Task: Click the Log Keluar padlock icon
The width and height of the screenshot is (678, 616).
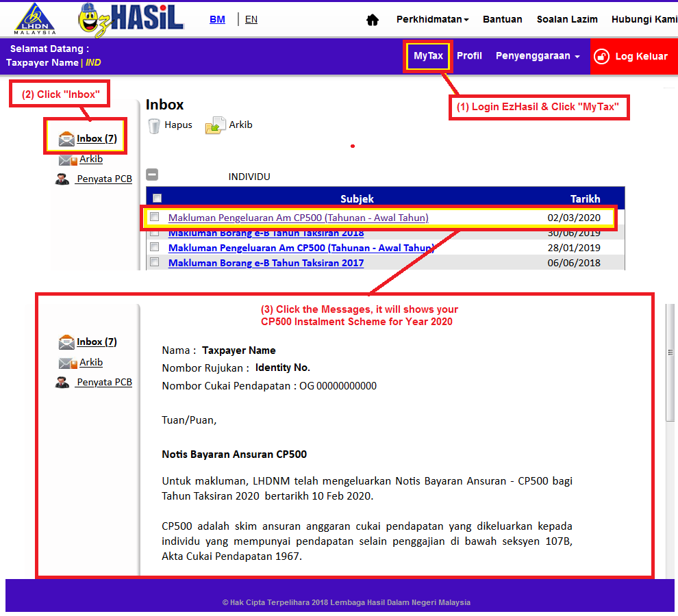Action: tap(601, 56)
